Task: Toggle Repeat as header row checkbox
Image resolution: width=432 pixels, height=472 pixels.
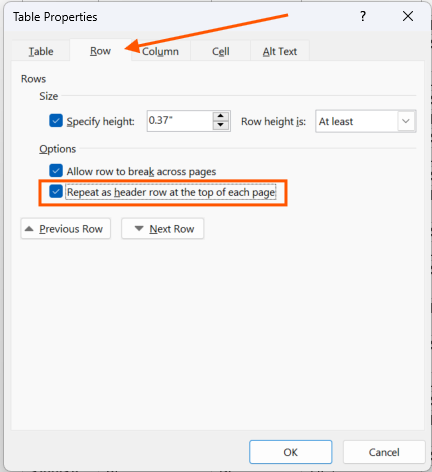Action: [56, 192]
